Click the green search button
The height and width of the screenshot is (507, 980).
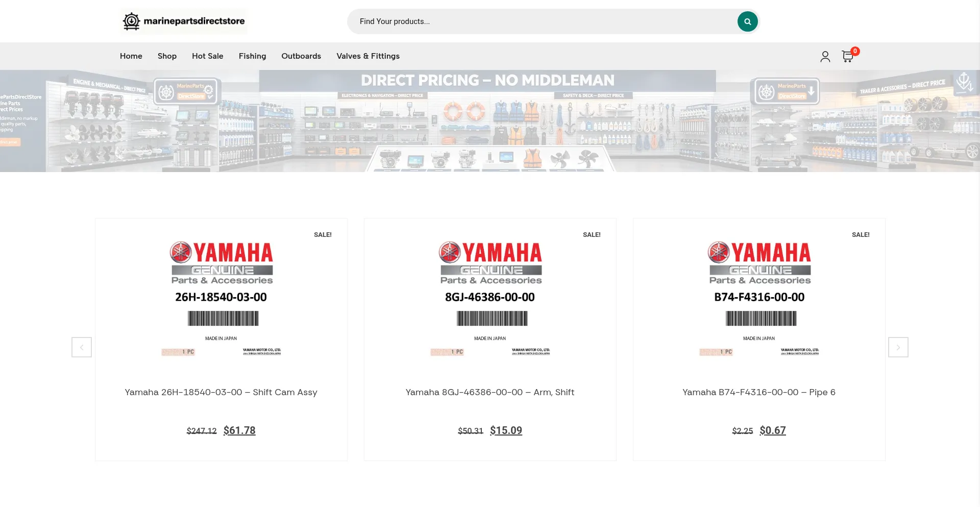point(747,21)
